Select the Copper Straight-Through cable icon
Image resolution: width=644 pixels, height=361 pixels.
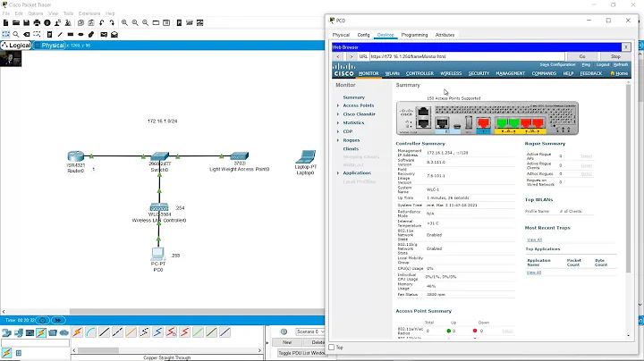pos(105,332)
